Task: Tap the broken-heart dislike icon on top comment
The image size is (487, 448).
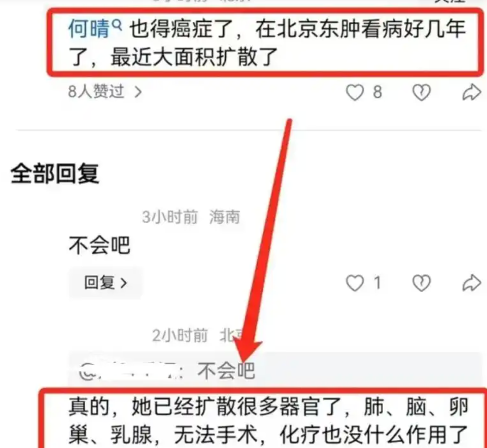Action: click(421, 92)
